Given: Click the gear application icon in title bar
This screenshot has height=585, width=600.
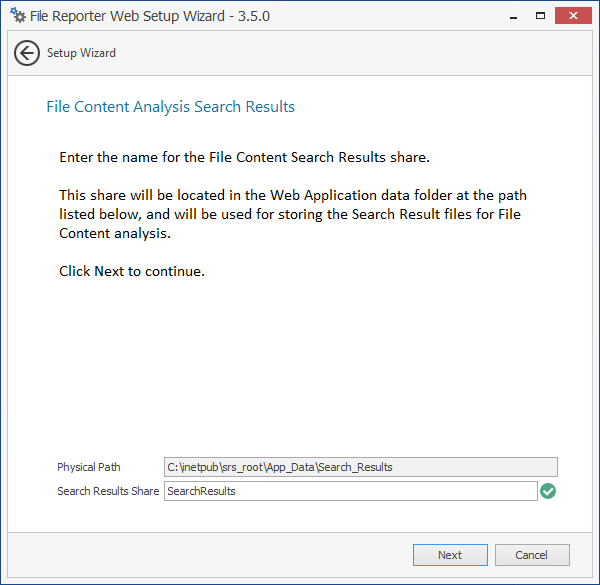Looking at the screenshot, I should point(17,16).
